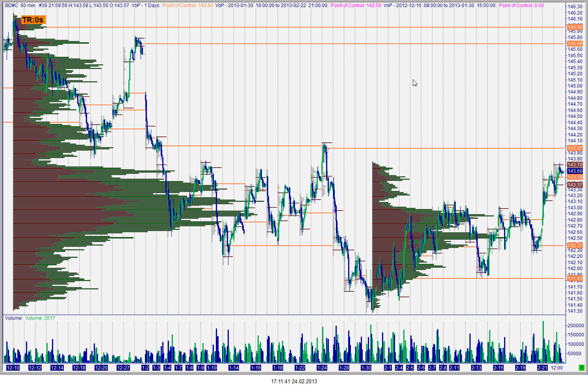Click the 2-1 date marker

tap(388, 367)
